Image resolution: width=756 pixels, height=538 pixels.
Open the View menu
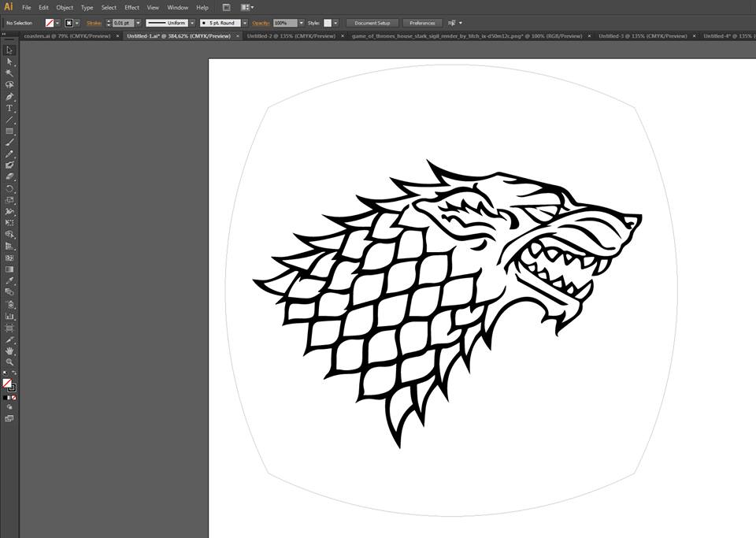point(153,7)
